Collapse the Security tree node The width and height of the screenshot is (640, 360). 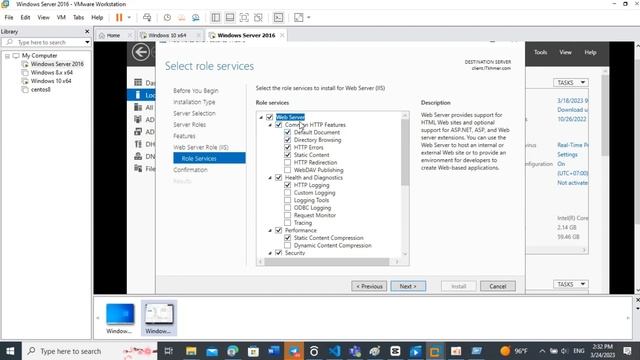coord(270,253)
